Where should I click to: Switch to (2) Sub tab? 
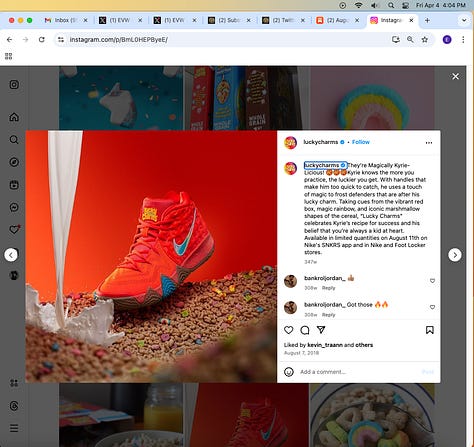(229, 20)
